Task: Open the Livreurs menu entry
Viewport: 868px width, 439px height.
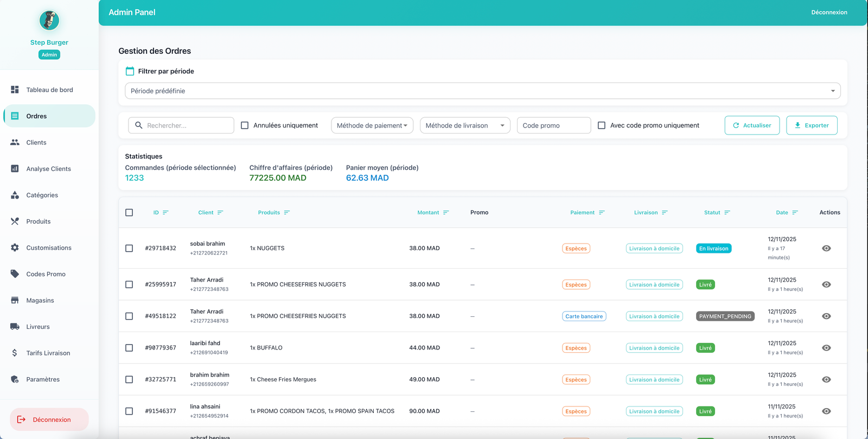Action: click(x=49, y=327)
